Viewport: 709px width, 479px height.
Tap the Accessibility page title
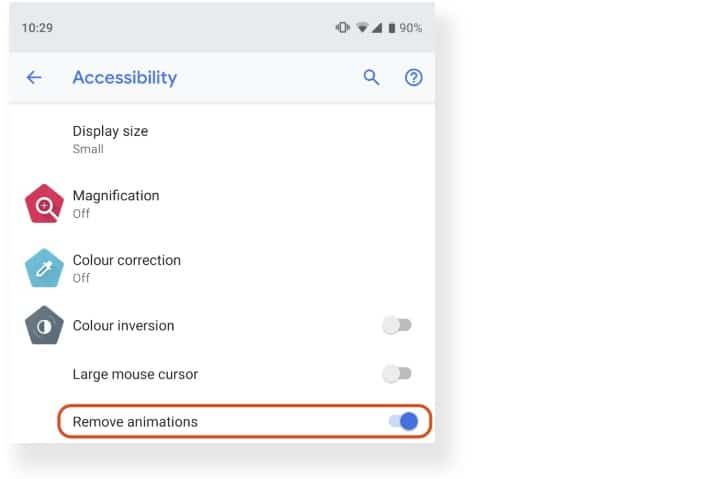point(125,78)
